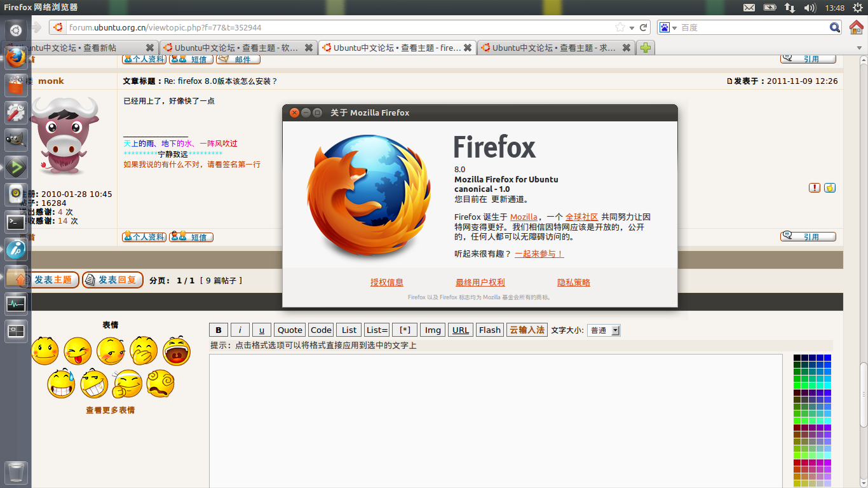Open the 全球社区 link in the About dialog
The width and height of the screenshot is (868, 488).
[581, 217]
